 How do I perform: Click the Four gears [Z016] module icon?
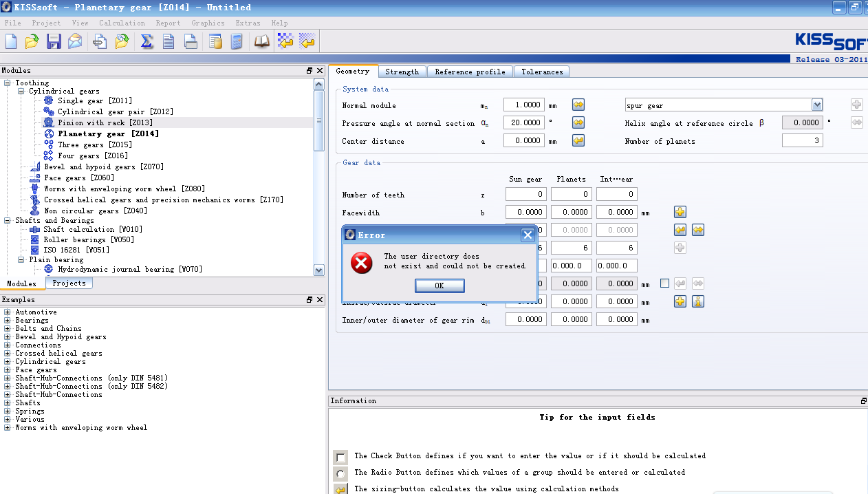(48, 155)
